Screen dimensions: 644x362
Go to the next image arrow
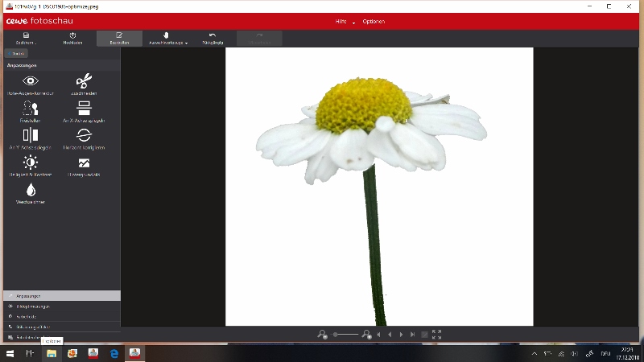[x=401, y=334]
